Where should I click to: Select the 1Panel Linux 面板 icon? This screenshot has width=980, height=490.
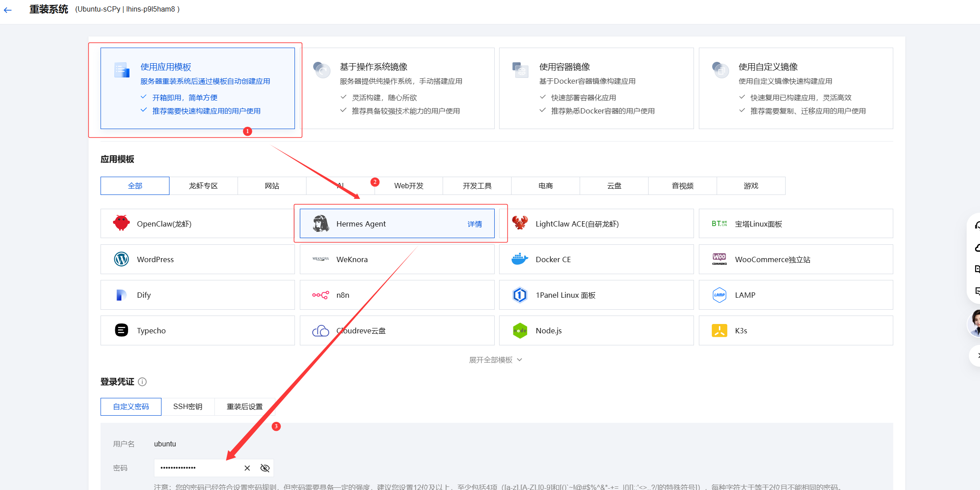click(520, 295)
